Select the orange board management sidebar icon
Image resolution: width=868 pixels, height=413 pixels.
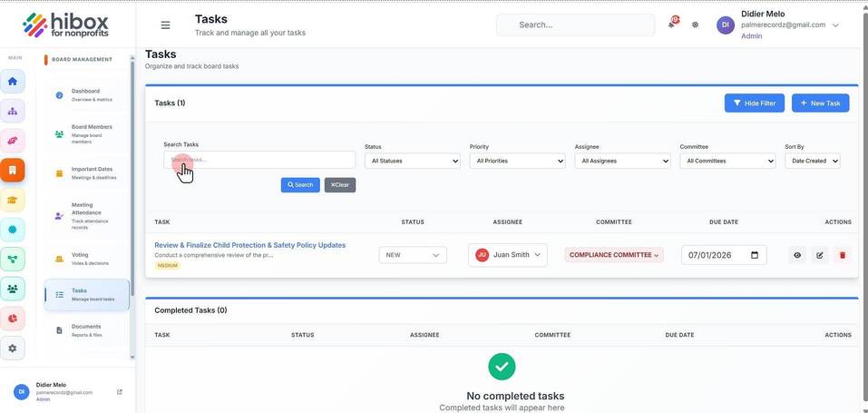coord(12,170)
